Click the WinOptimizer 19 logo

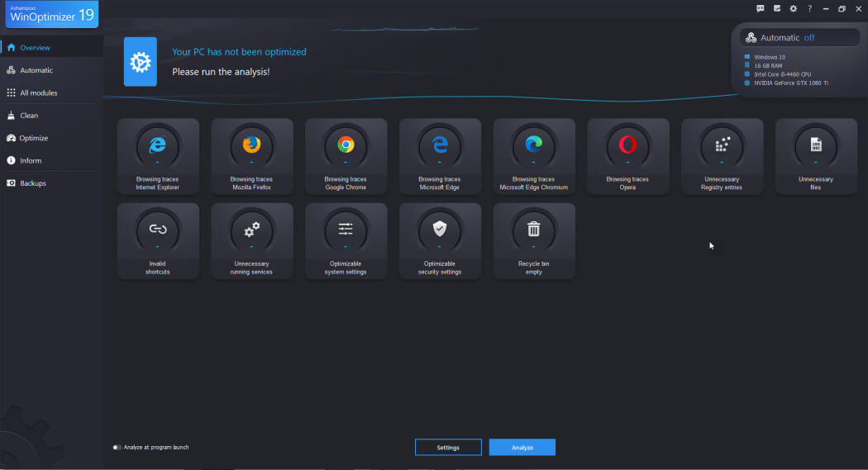[52, 14]
